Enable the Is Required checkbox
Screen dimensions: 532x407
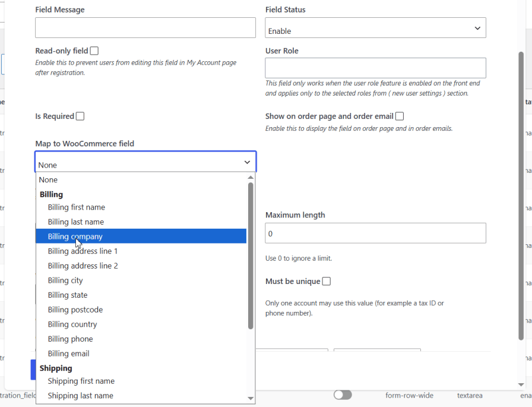coord(80,116)
